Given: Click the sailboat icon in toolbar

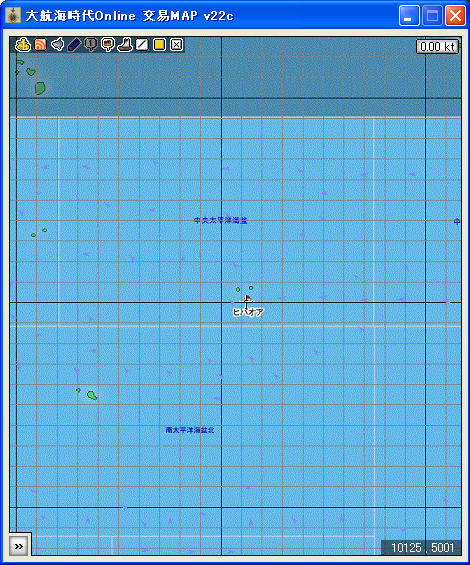Looking at the screenshot, I should 125,45.
